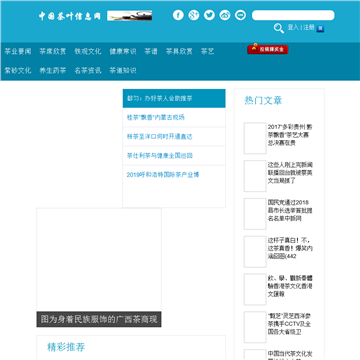360x360 pixels.
Task: Open article 2017"多彩贵州 黔茶飘香" 茶艺大赛
Action: [290, 135]
